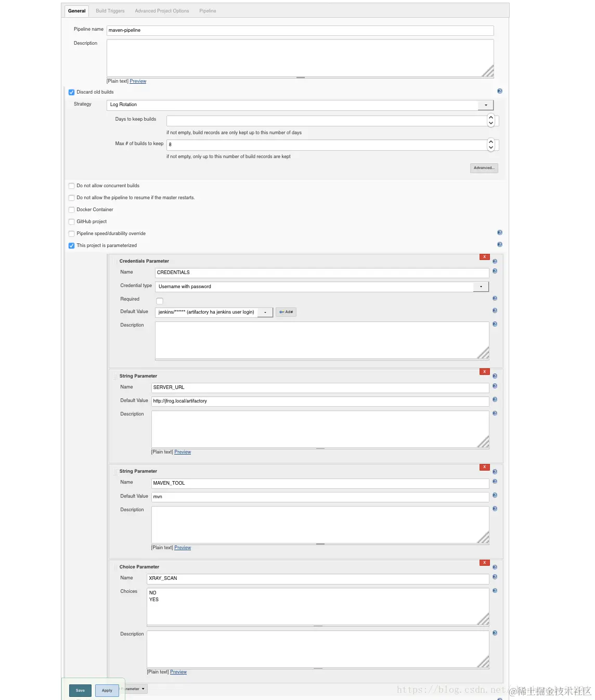Check the Required box for credentials
Viewport: 595px width, 700px height.
pyautogui.click(x=160, y=301)
